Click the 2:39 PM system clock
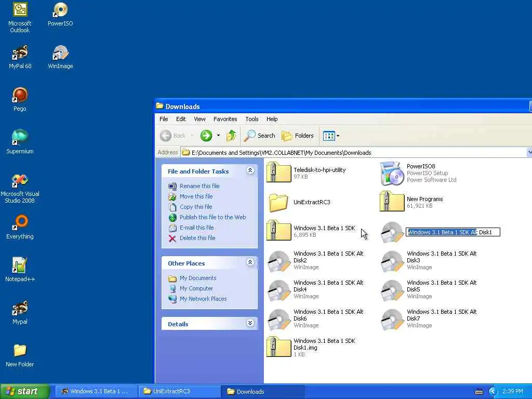The width and height of the screenshot is (532, 399). (513, 392)
